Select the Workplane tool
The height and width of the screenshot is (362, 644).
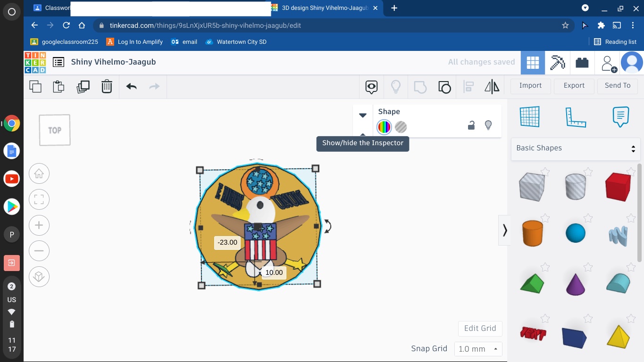pyautogui.click(x=529, y=116)
